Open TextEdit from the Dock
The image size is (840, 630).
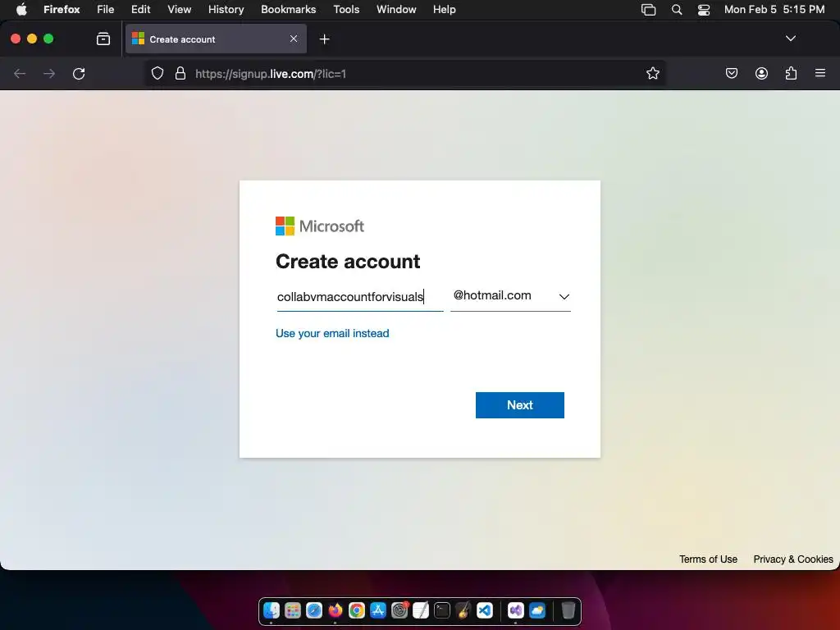pyautogui.click(x=421, y=610)
